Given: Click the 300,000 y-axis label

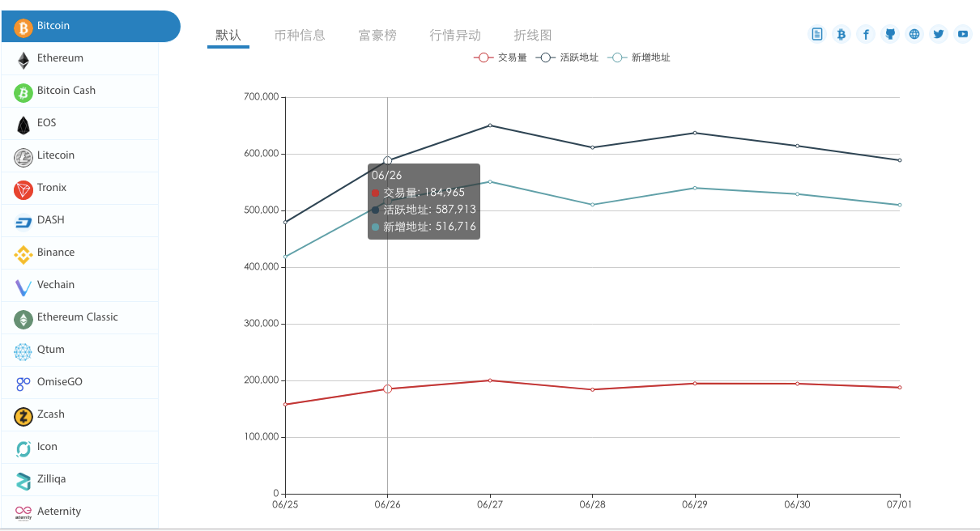Looking at the screenshot, I should 261,324.
